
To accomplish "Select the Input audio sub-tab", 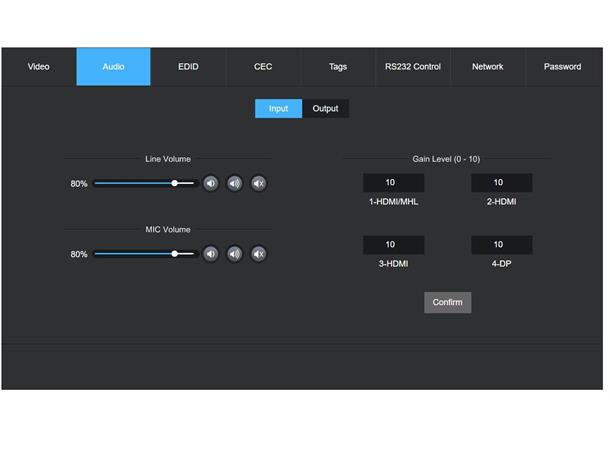I will (x=279, y=109).
